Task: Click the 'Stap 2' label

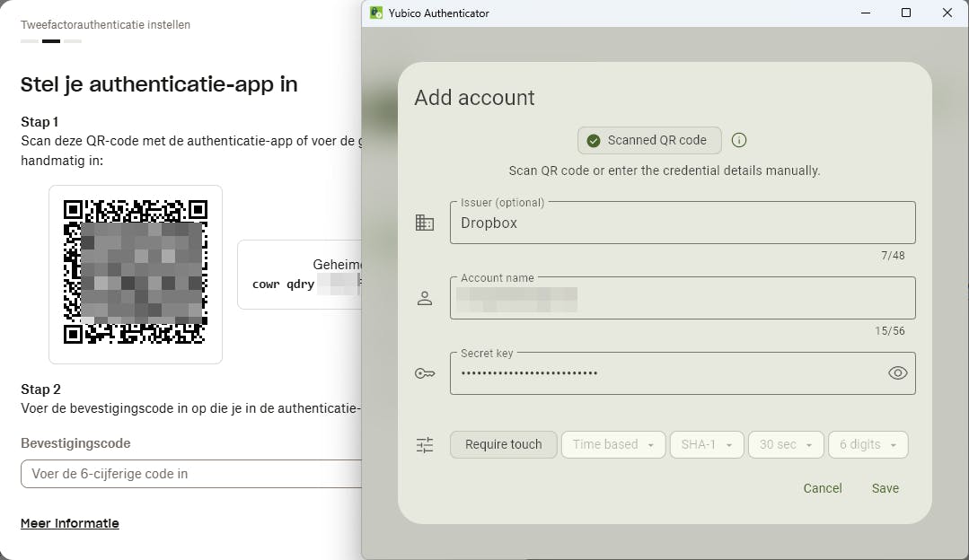Action: 40,389
